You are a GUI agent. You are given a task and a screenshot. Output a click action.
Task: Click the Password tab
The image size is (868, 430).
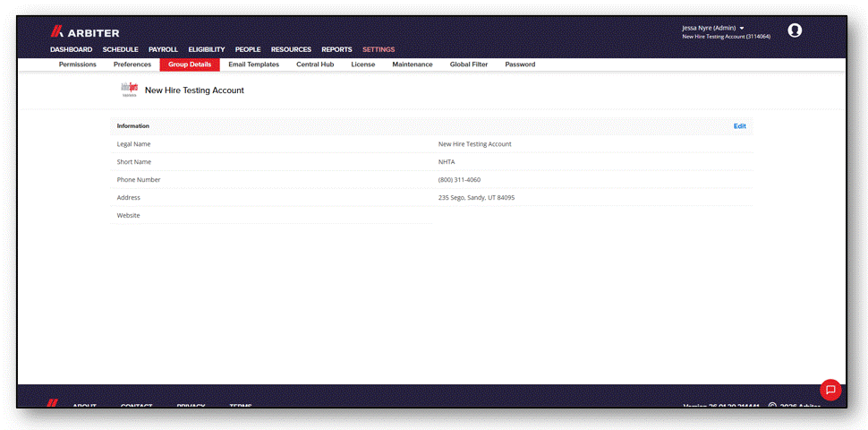(x=520, y=64)
